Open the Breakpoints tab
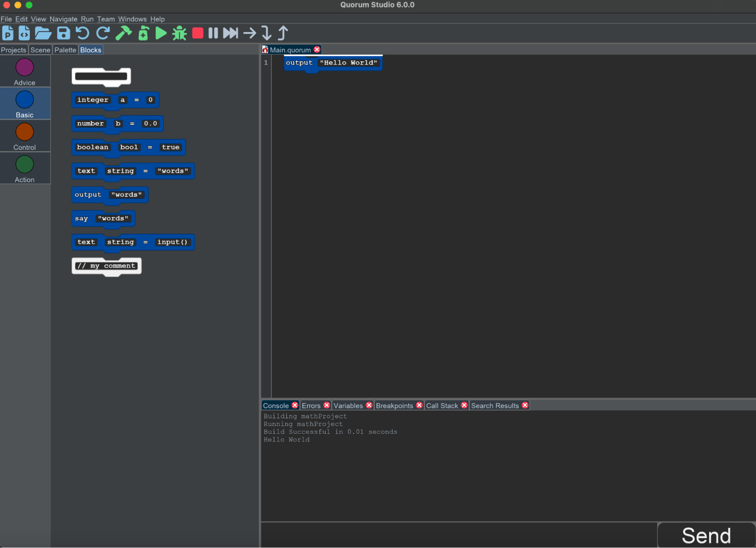Screen dimensions: 756x548 [x=394, y=405]
